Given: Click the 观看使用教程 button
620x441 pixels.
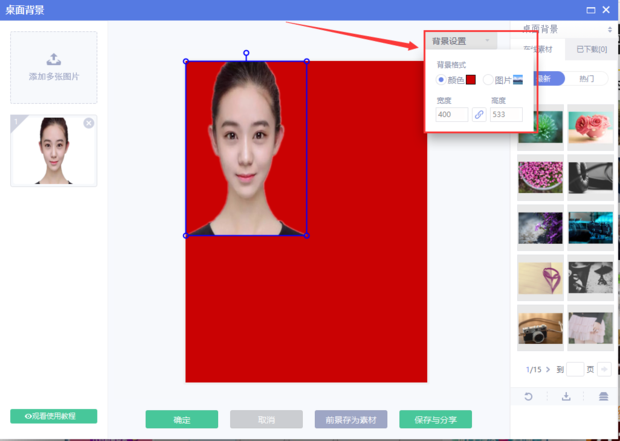Looking at the screenshot, I should [x=54, y=416].
